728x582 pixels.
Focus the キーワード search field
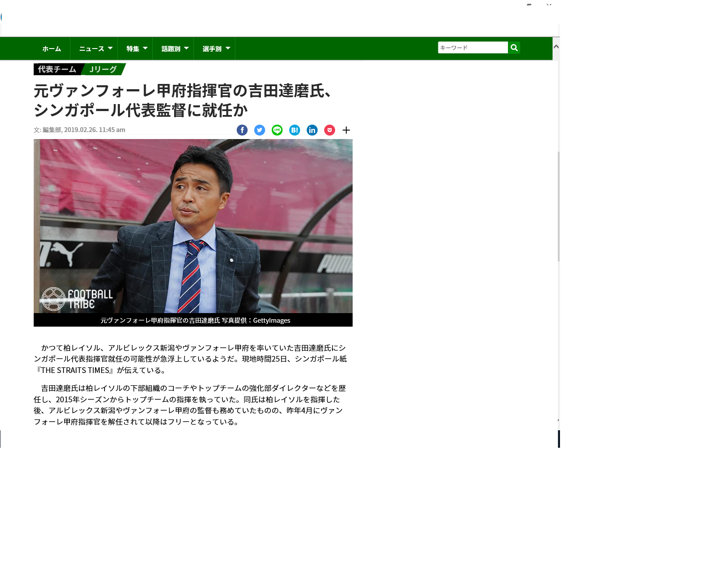pos(473,48)
